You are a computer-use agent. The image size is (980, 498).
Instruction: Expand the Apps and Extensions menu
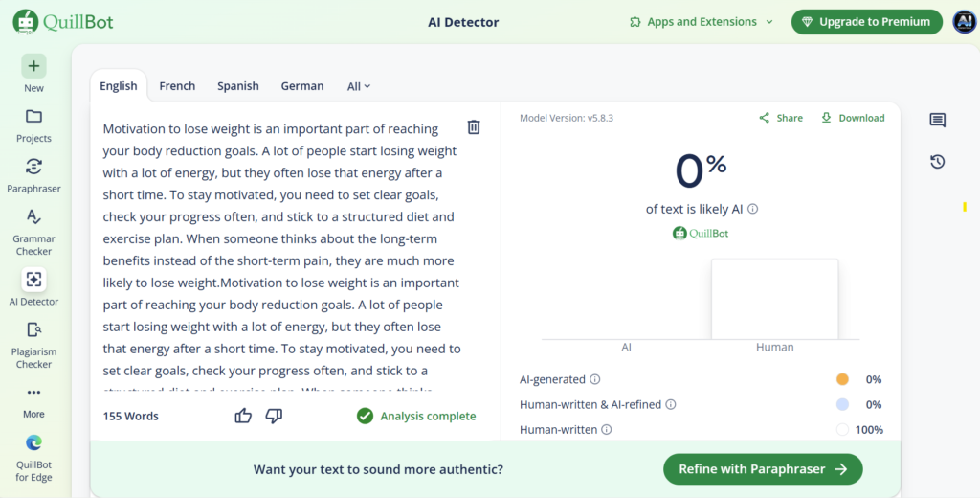(693, 22)
